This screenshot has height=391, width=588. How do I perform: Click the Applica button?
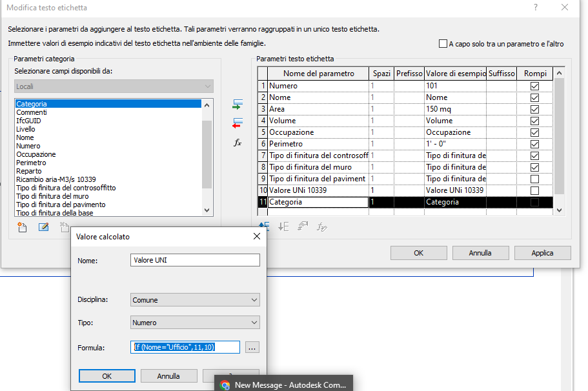(542, 253)
